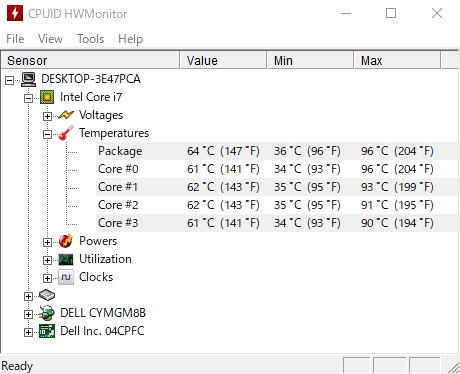Select the DESKTOP-3E47PCA tree label
This screenshot has height=374, width=460.
pos(91,79)
